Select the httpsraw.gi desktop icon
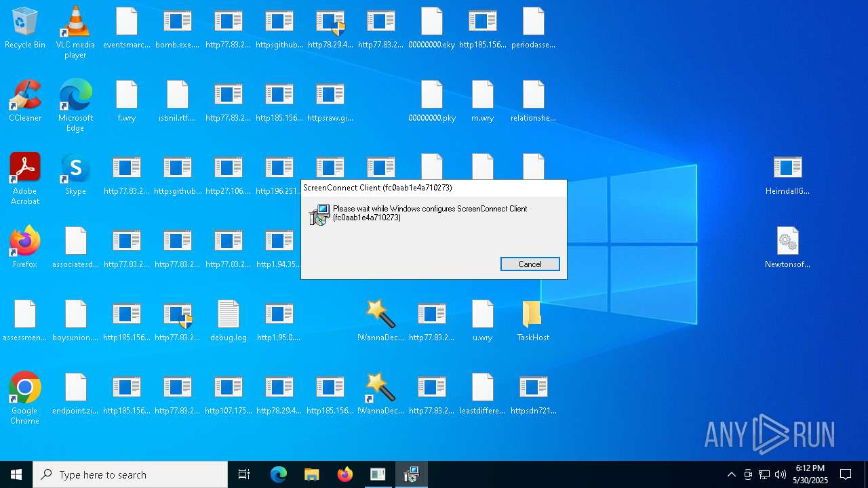Viewport: 868px width, 488px height. pyautogui.click(x=330, y=101)
